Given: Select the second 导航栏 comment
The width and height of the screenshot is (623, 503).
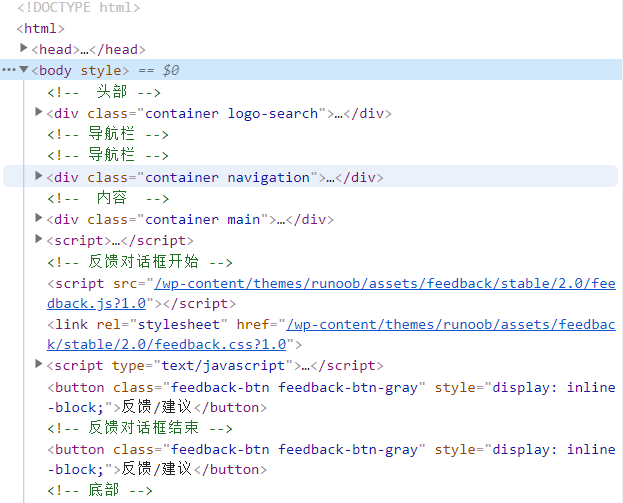Looking at the screenshot, I should click(108, 155).
